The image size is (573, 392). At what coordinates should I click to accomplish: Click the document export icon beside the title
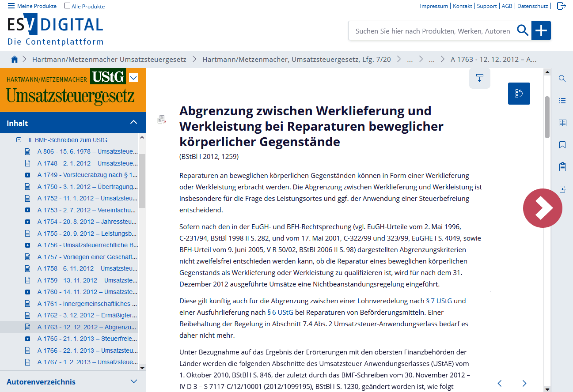pyautogui.click(x=162, y=119)
